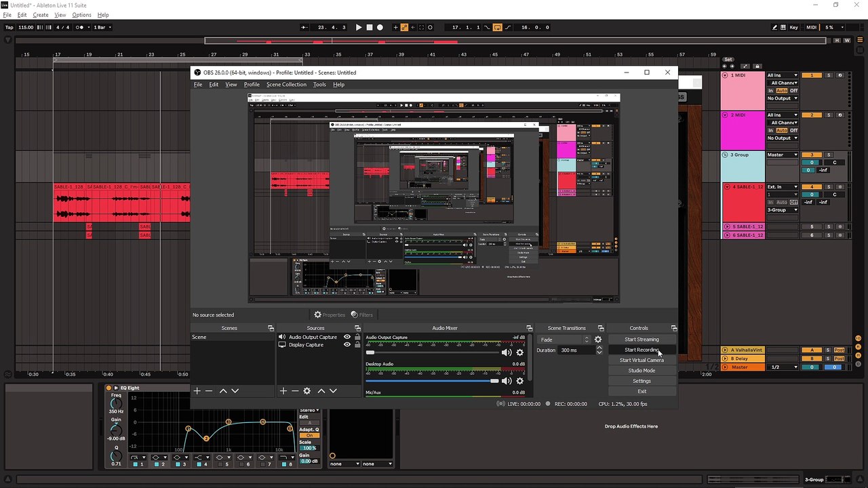The height and width of the screenshot is (488, 868).
Task: Open the 3-Group output dropdown on track 4
Action: pos(783,210)
